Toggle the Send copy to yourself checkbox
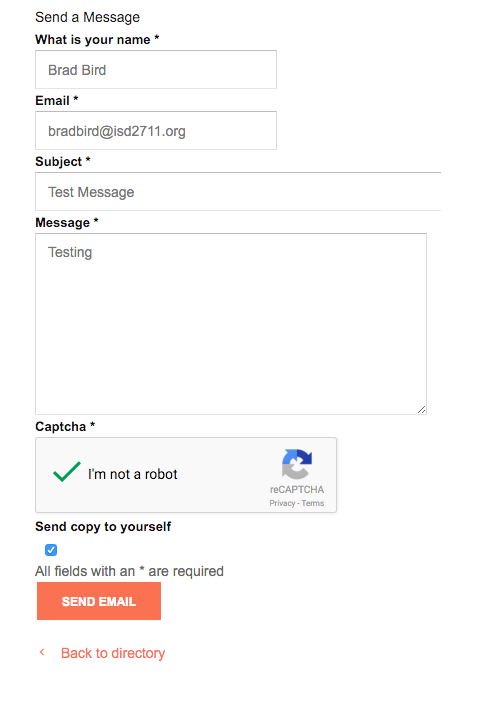Image resolution: width=483 pixels, height=705 pixels. click(51, 550)
